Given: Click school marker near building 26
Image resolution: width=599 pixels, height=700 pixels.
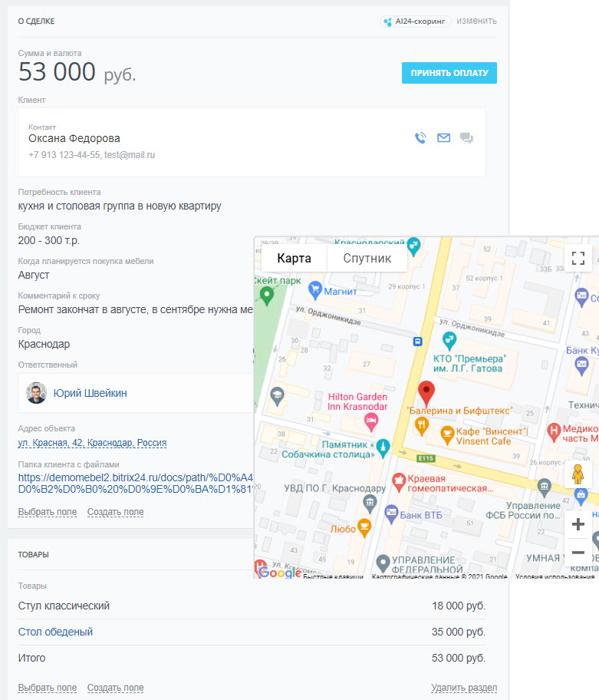Looking at the screenshot, I should point(277,396).
